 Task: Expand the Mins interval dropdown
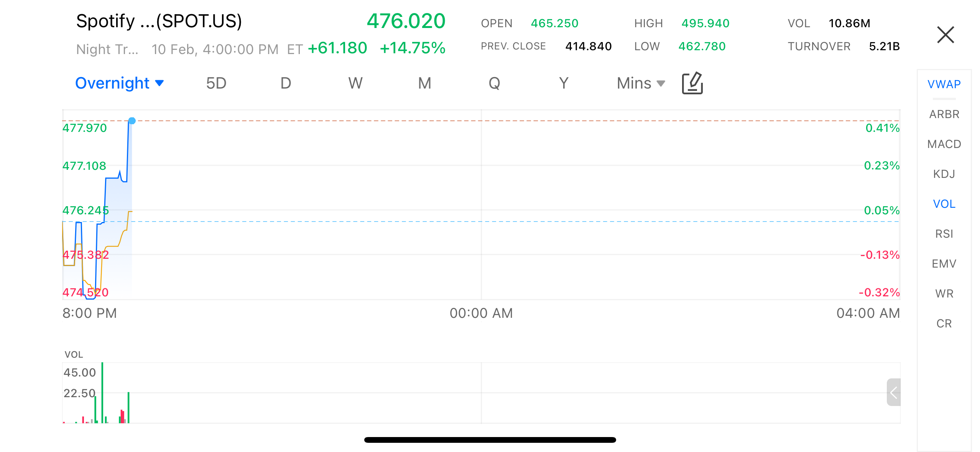pyautogui.click(x=641, y=83)
